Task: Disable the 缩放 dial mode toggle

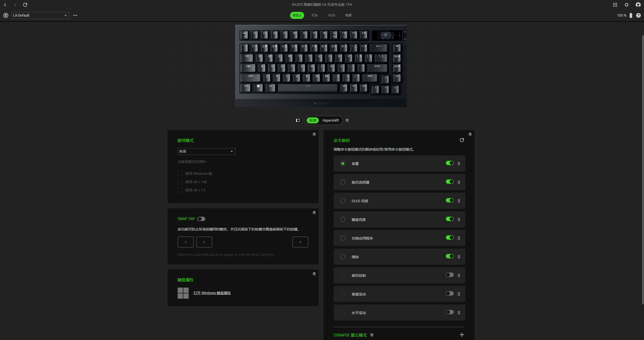Action: [450, 256]
